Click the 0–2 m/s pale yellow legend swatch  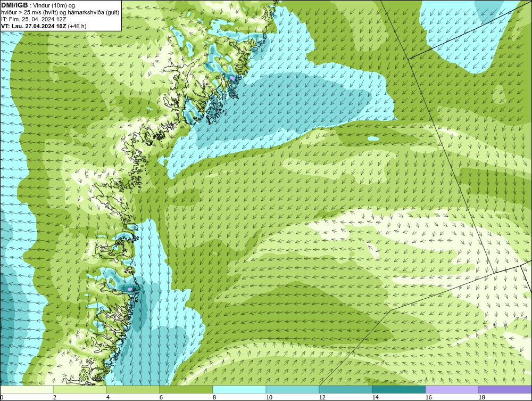pos(27,389)
